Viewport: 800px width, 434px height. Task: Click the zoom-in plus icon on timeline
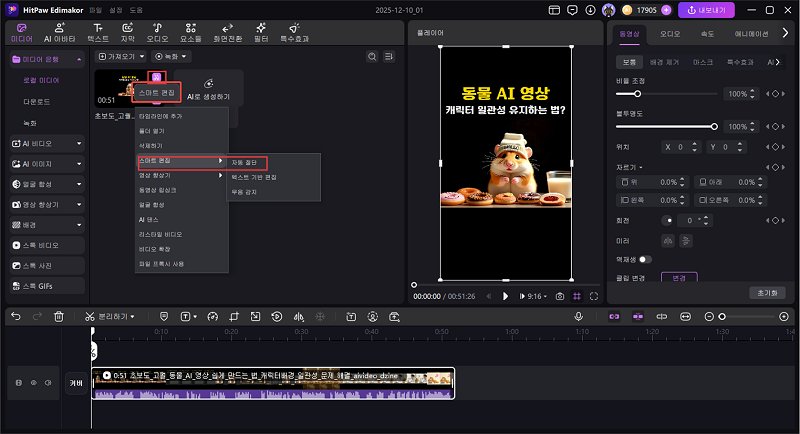[784, 317]
